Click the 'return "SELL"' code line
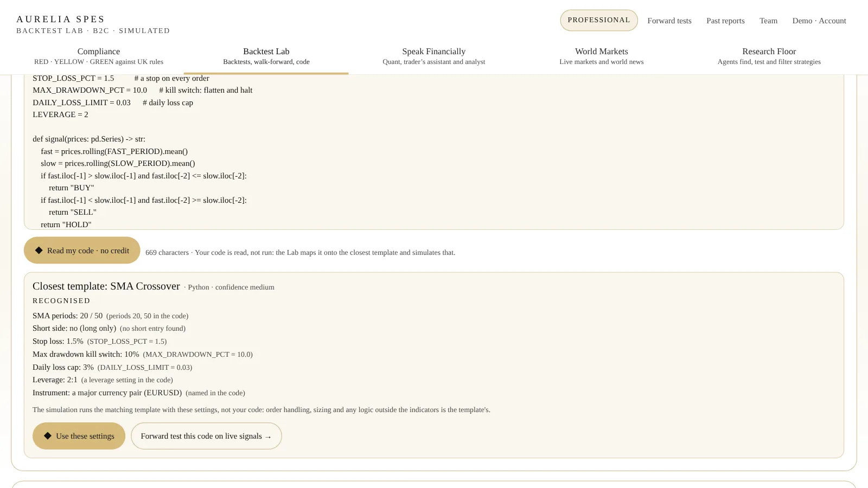The width and height of the screenshot is (868, 488). coord(73,212)
